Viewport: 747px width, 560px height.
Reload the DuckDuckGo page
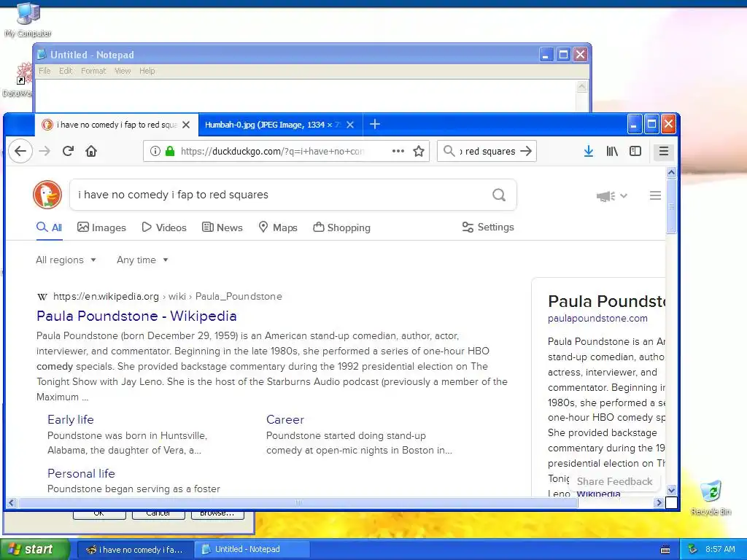[68, 152]
